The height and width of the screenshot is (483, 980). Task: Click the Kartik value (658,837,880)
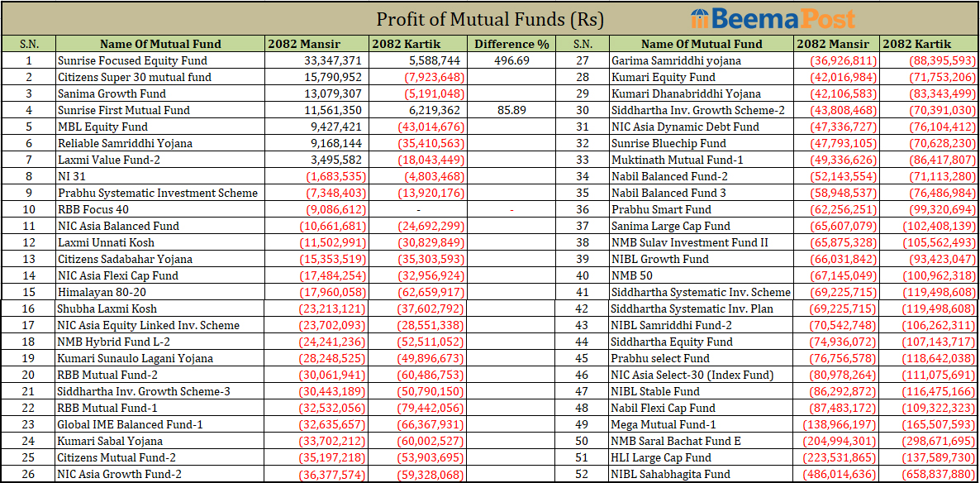pyautogui.click(x=928, y=474)
